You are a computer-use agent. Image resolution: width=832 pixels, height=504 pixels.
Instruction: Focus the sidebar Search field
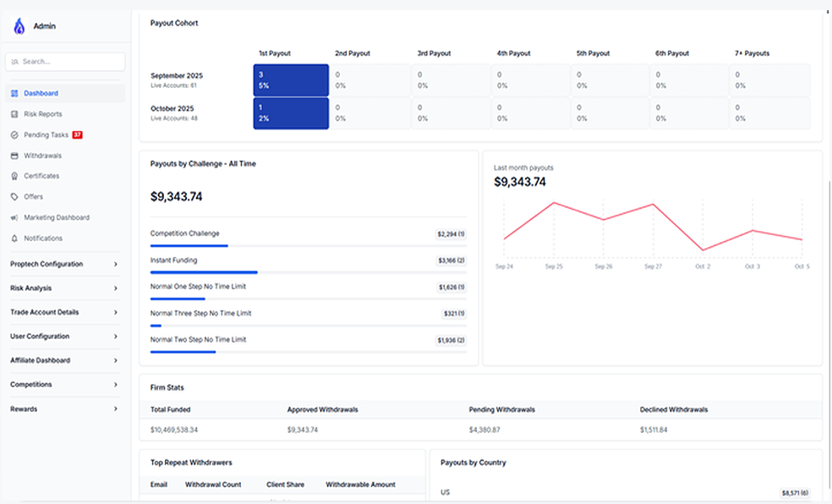(x=65, y=62)
